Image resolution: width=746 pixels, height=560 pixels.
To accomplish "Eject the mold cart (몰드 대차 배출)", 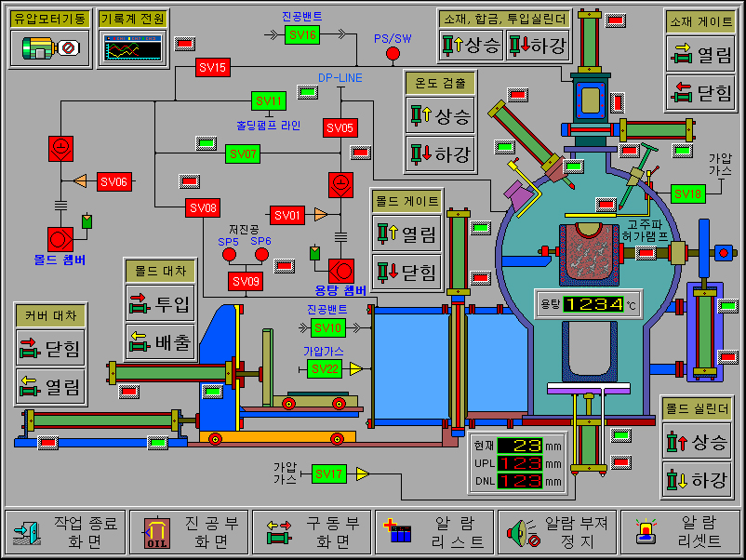I will (160, 341).
